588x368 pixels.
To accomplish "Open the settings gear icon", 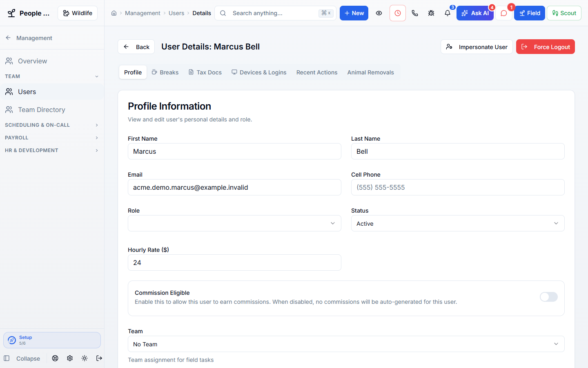I will pyautogui.click(x=70, y=358).
